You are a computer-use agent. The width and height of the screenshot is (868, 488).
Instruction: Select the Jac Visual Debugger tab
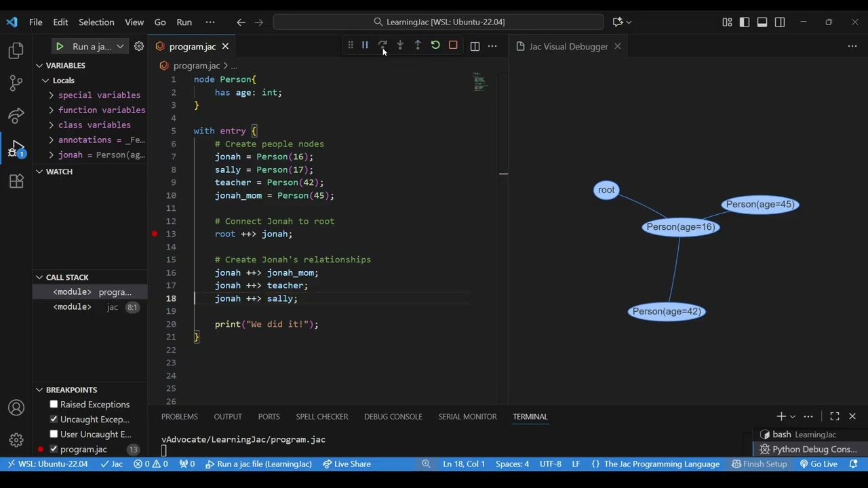click(x=568, y=47)
